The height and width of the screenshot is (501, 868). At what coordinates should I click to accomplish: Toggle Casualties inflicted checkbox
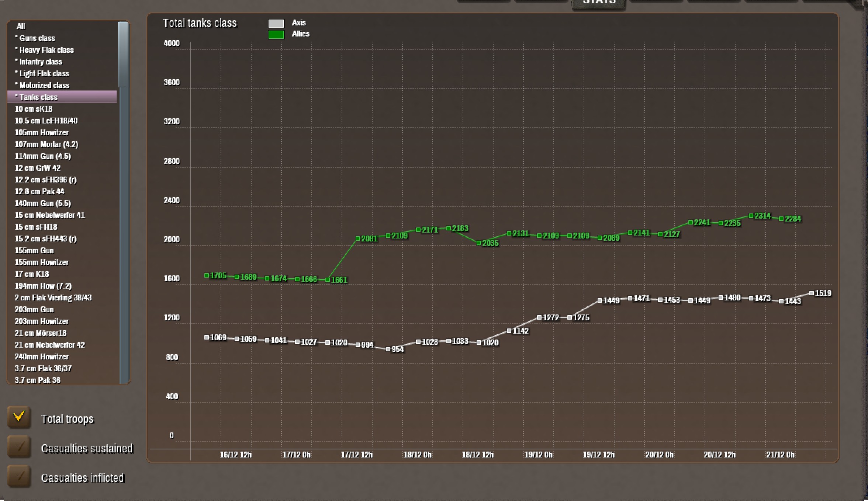[x=19, y=476]
